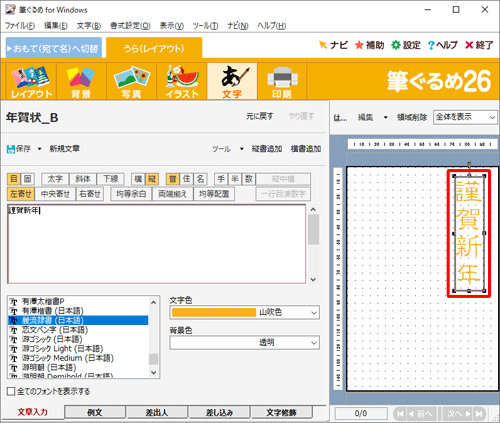Image resolution: width=500 pixels, height=423 pixels.
Task: Select the イラスト illustration tool
Action: (182, 81)
